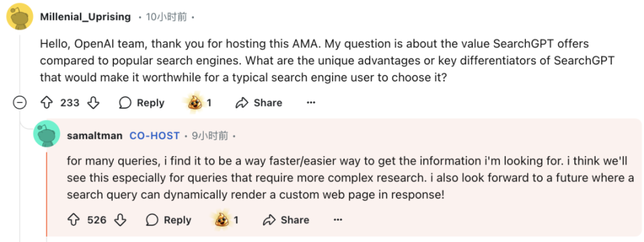Open award on samaltman's reply
The image size is (644, 242).
pyautogui.click(x=227, y=220)
